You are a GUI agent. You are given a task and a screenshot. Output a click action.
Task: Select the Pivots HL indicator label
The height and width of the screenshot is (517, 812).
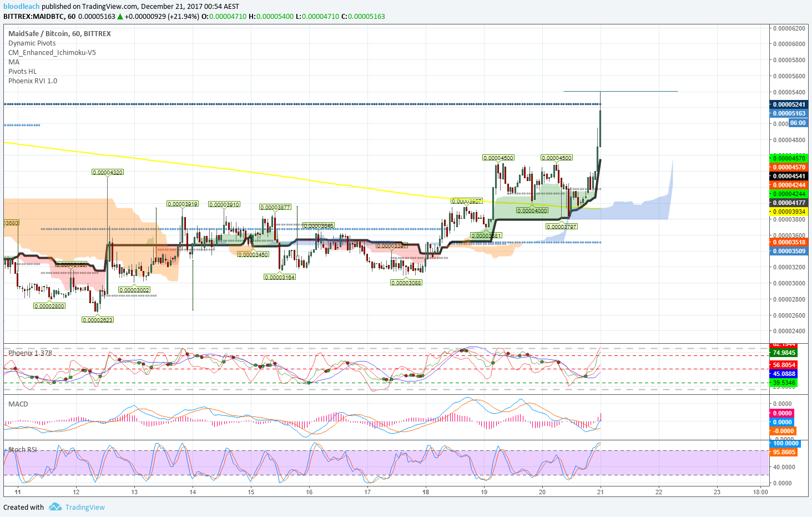pyautogui.click(x=23, y=72)
